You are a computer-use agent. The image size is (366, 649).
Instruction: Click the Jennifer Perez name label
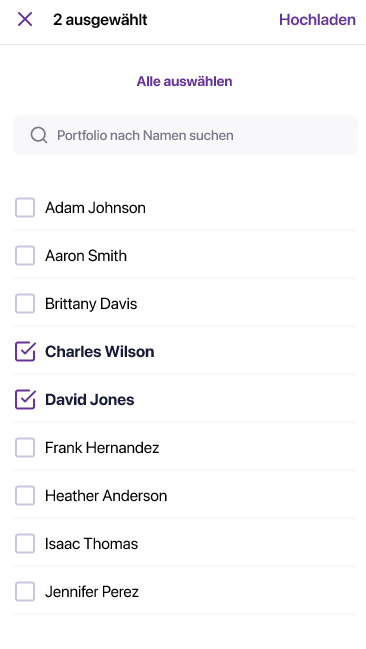(x=92, y=591)
